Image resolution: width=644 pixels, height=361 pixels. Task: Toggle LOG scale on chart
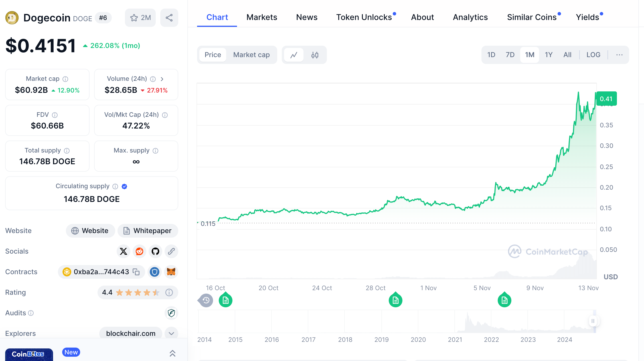point(594,55)
